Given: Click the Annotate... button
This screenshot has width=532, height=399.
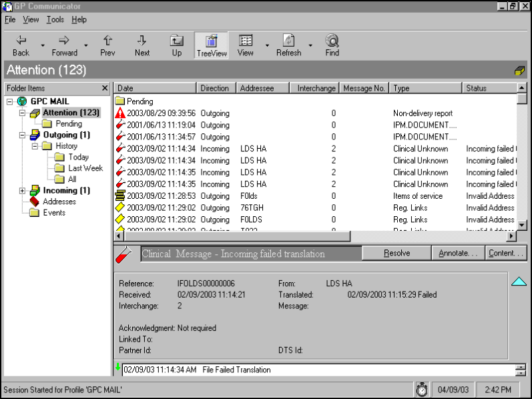Looking at the screenshot, I should pos(458,254).
